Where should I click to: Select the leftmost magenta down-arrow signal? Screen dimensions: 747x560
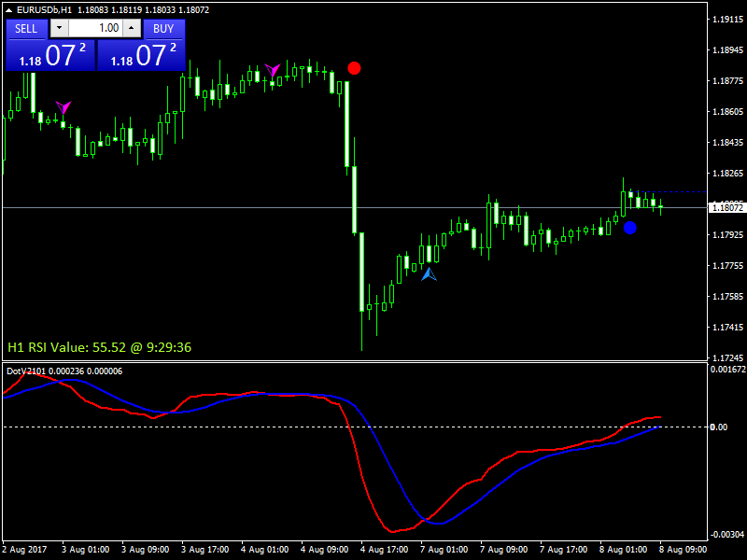coord(63,107)
